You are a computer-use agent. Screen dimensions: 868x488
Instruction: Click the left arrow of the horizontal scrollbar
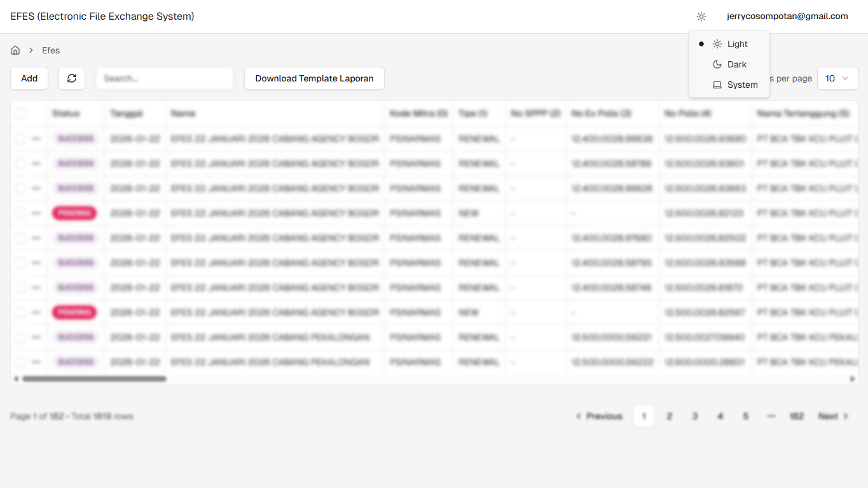coord(16,379)
